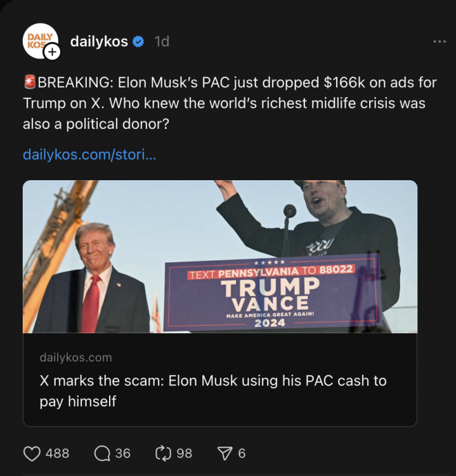The image size is (456, 476).
Task: Open the Daily Kos profile avatar
Action: (x=38, y=39)
